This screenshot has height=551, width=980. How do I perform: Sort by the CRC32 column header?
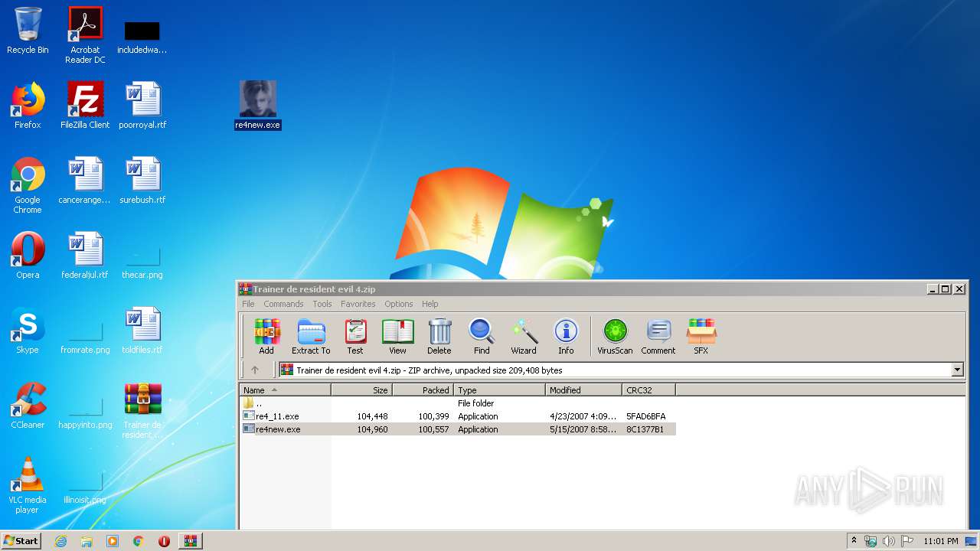pyautogui.click(x=649, y=390)
